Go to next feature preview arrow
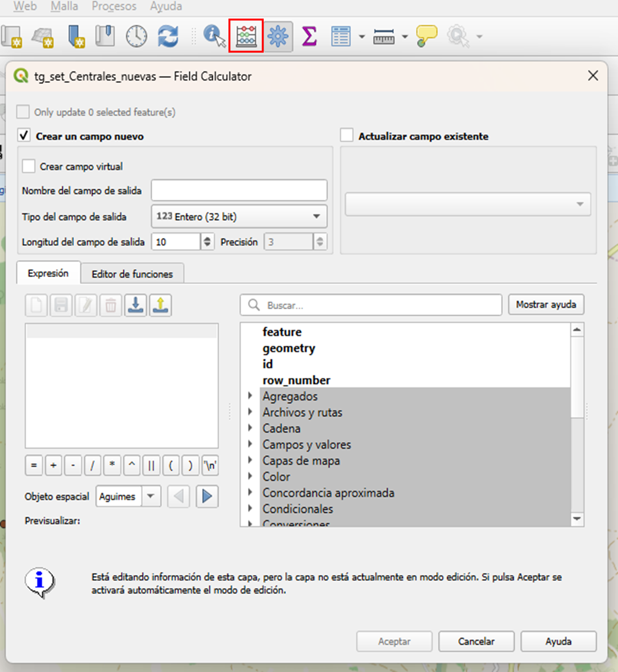 pos(207,496)
